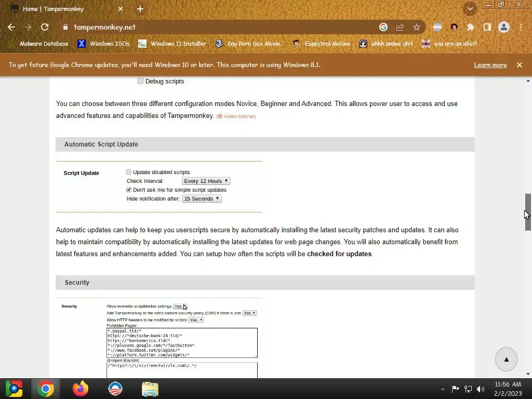Open the Start button on the taskbar

pos(14,389)
